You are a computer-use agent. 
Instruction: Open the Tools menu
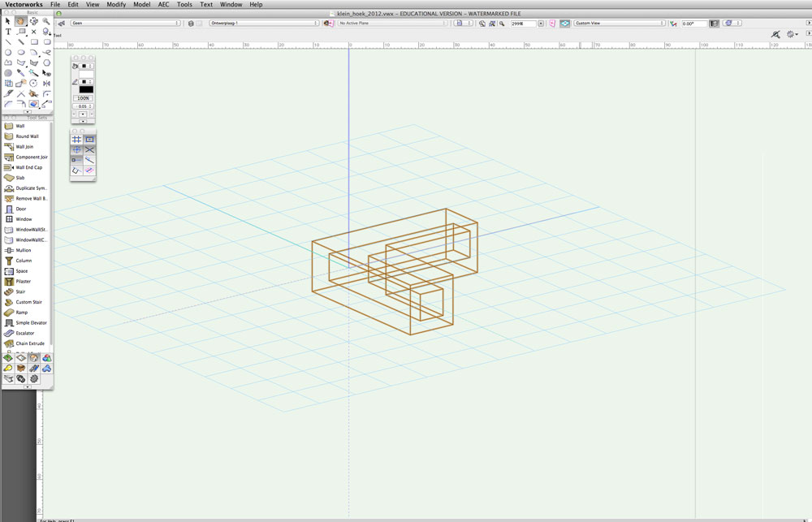(184, 4)
